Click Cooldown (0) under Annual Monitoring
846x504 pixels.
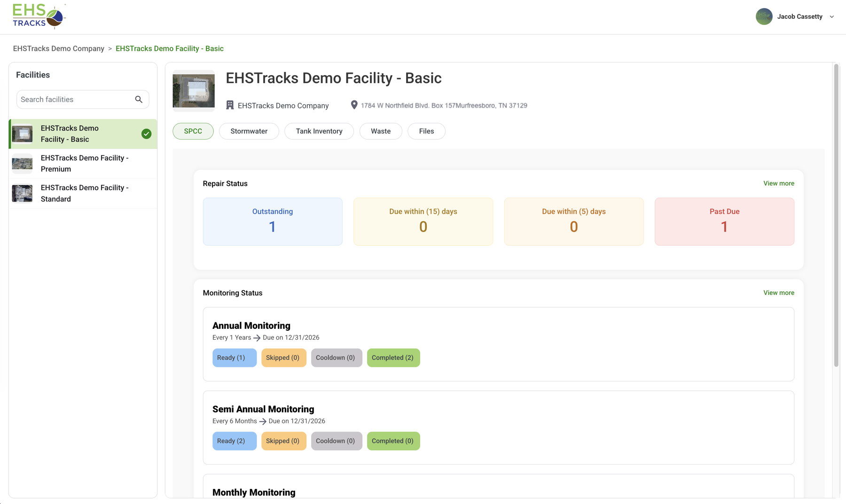pyautogui.click(x=337, y=357)
